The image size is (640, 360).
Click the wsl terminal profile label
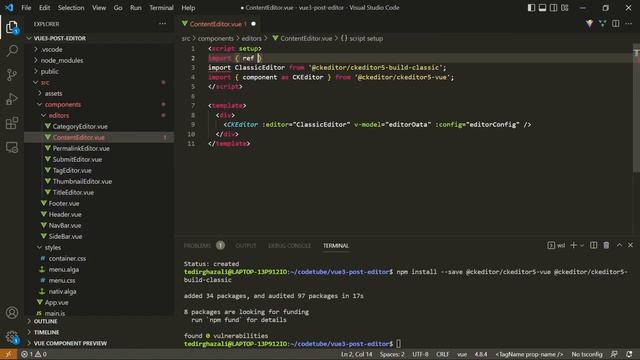pyautogui.click(x=556, y=245)
